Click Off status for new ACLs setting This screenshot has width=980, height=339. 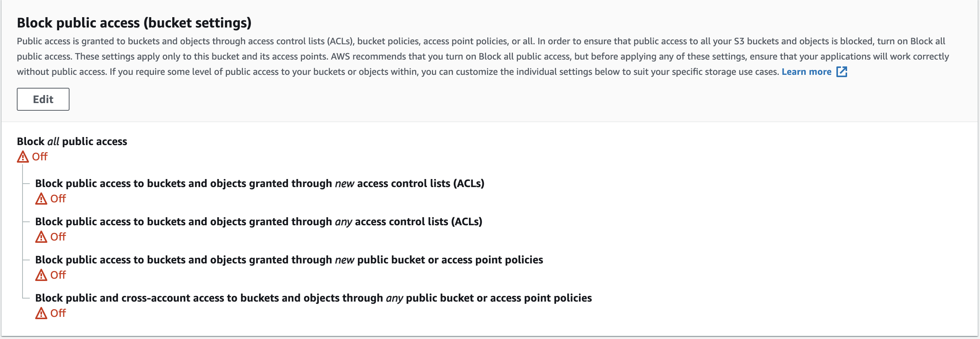coord(58,199)
